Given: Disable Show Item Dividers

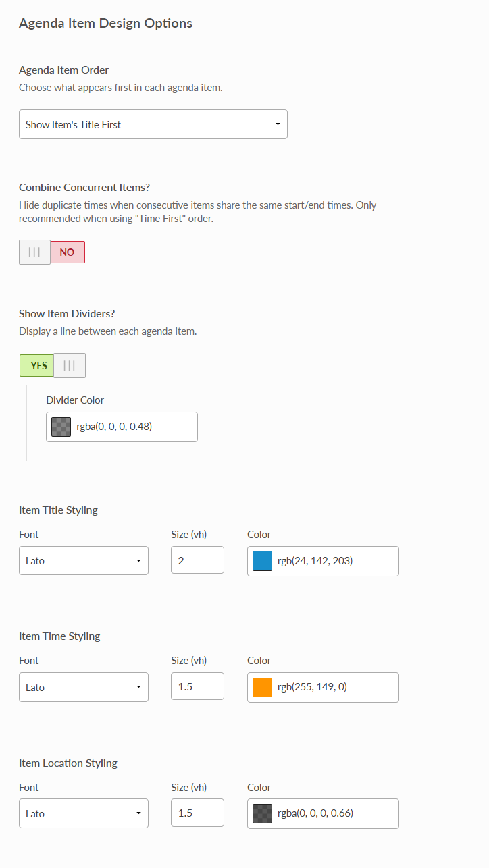Looking at the screenshot, I should (70, 365).
